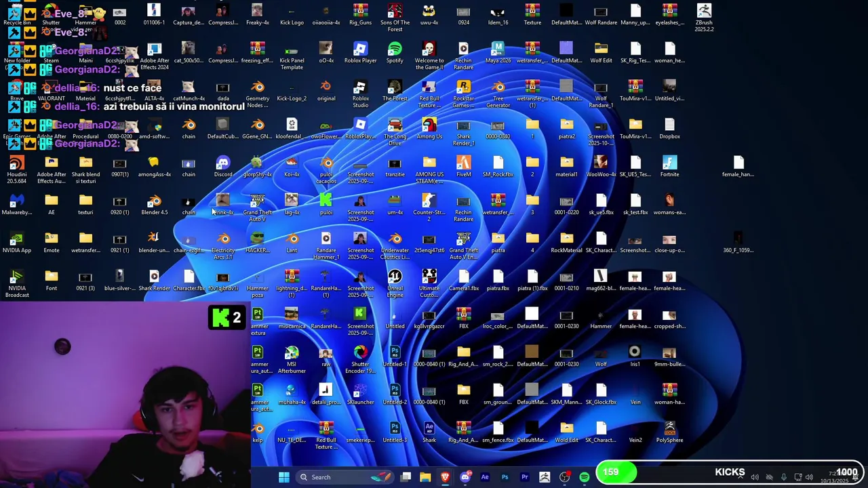The width and height of the screenshot is (868, 488).
Task: Select the Unreal Engine desktop shortcut
Action: click(x=395, y=284)
